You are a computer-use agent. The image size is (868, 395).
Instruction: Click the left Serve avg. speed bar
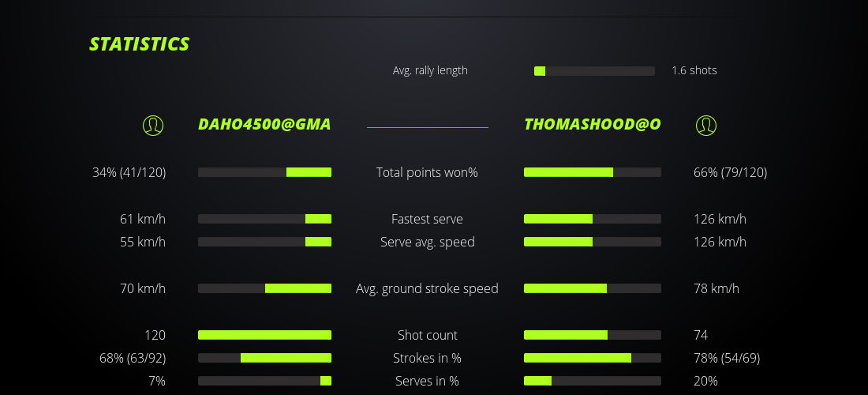click(264, 242)
